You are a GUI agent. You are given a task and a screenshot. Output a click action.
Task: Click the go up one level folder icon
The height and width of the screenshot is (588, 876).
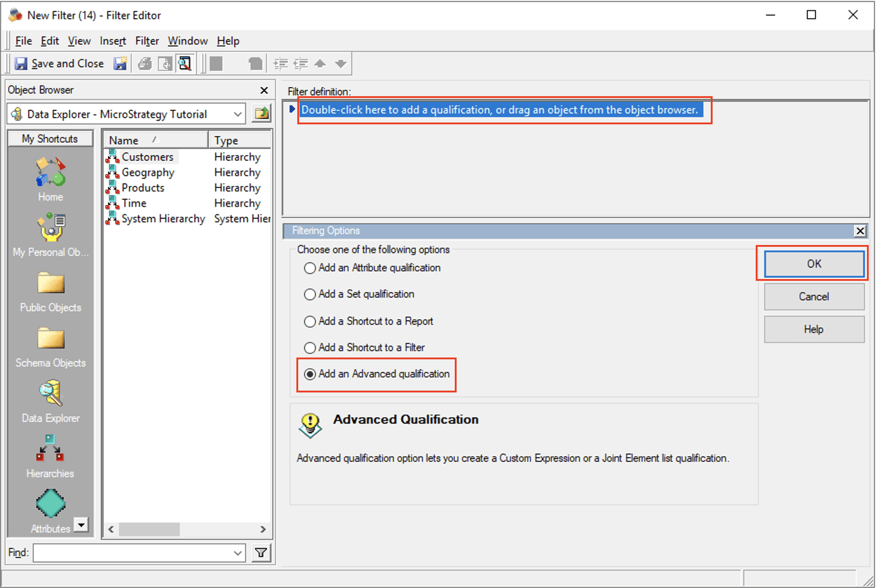[x=261, y=114]
